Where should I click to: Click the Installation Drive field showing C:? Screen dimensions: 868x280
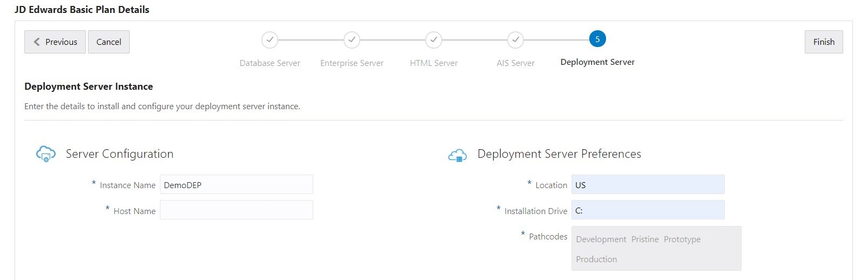(x=648, y=210)
